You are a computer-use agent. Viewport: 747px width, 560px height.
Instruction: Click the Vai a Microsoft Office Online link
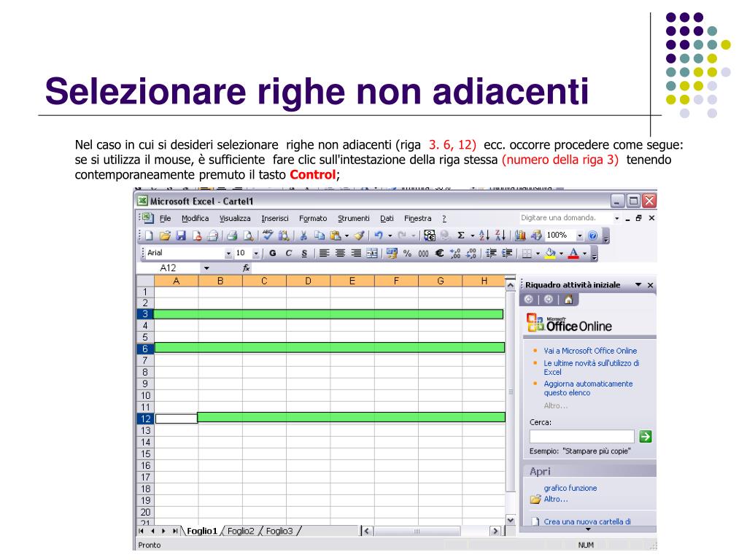pyautogui.click(x=590, y=351)
